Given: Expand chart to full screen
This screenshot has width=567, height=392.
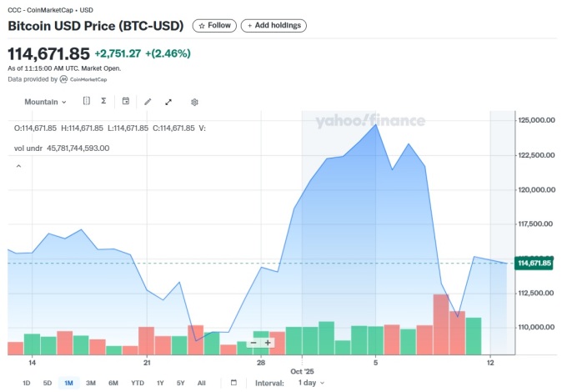Looking at the screenshot, I should [168, 102].
